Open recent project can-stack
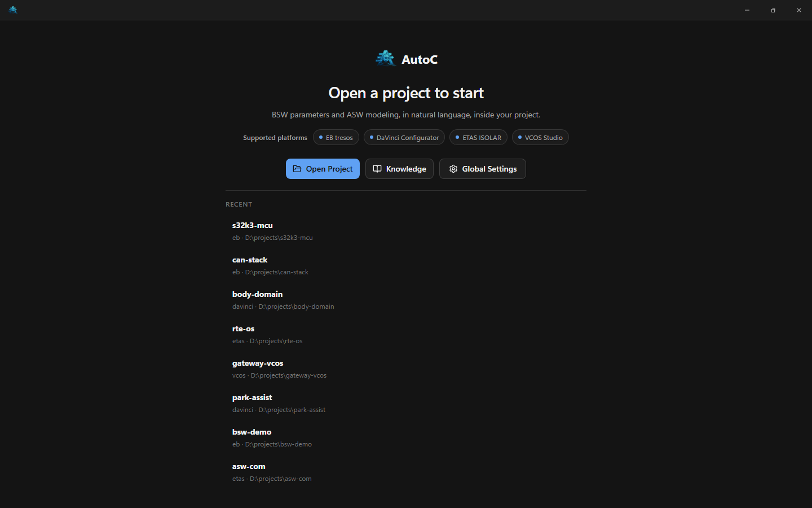 [406, 265]
